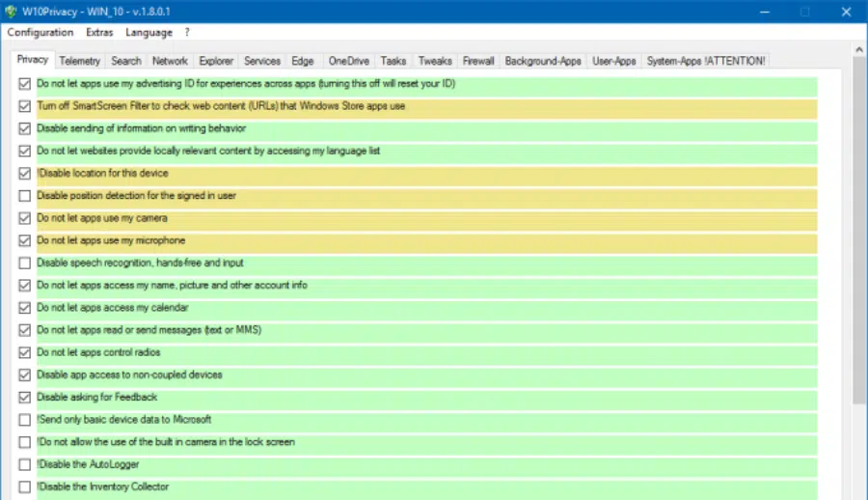868x500 pixels.
Task: Toggle apps access name, picture, account info checkbox
Action: 24,286
